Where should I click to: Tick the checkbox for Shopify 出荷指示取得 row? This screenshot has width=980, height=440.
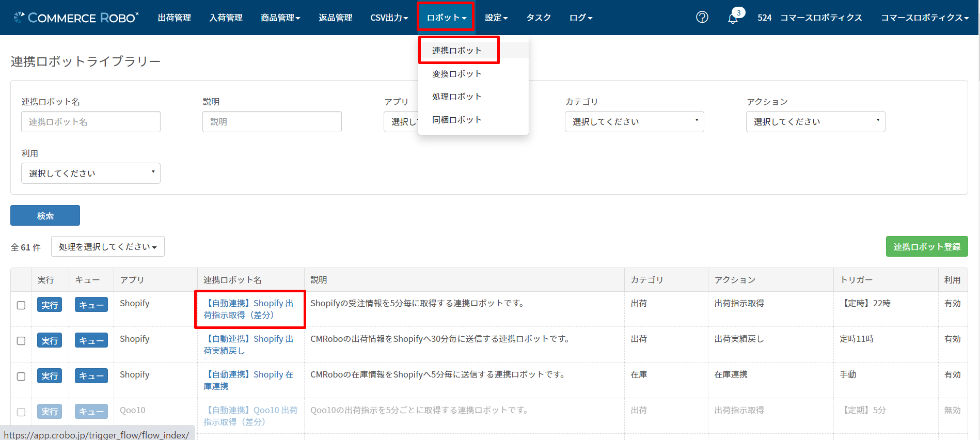21,305
